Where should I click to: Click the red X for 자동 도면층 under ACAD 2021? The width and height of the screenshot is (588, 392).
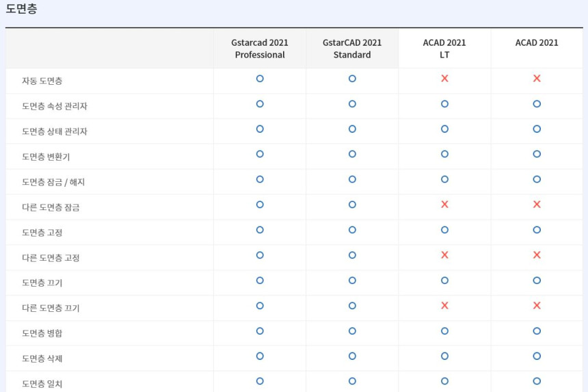537,79
